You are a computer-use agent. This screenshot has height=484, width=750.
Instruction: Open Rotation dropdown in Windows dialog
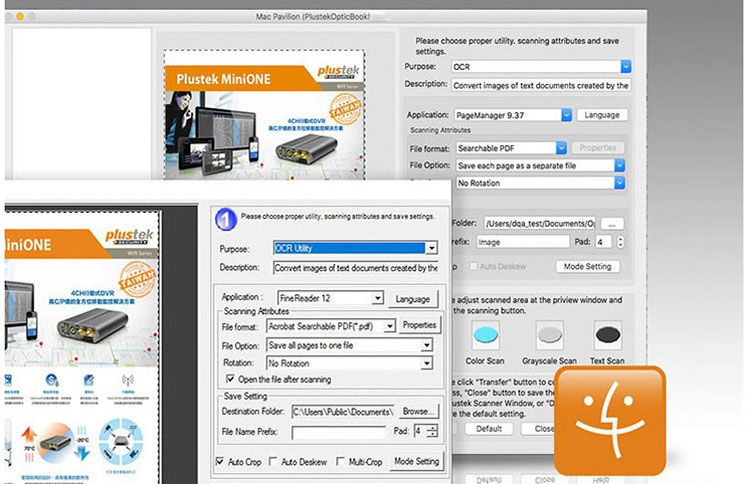[x=427, y=363]
